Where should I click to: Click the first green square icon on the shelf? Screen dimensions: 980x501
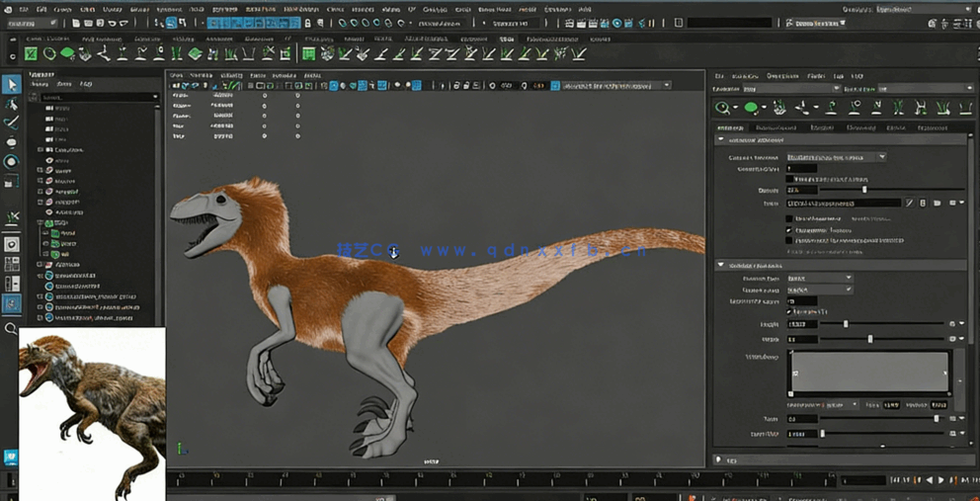tap(31, 53)
